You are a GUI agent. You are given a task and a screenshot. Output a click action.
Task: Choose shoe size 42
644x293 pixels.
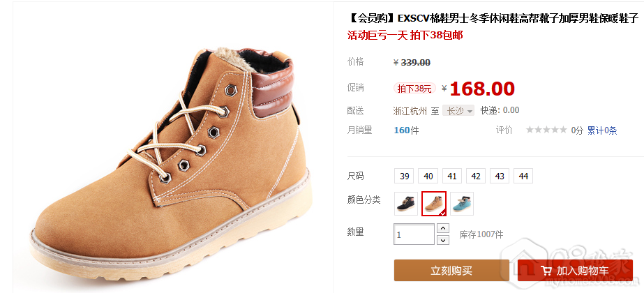point(476,176)
